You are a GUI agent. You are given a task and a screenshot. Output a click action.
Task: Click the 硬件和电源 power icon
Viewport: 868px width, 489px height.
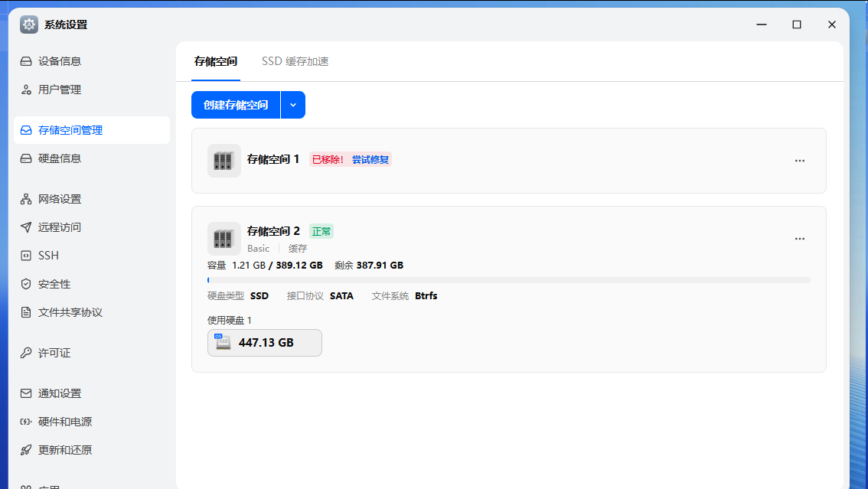pos(26,422)
